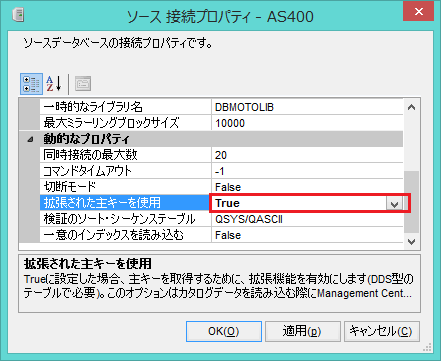441x361 pixels.
Task: Select the QSYS/QASCII sort sequence value
Action: point(307,219)
